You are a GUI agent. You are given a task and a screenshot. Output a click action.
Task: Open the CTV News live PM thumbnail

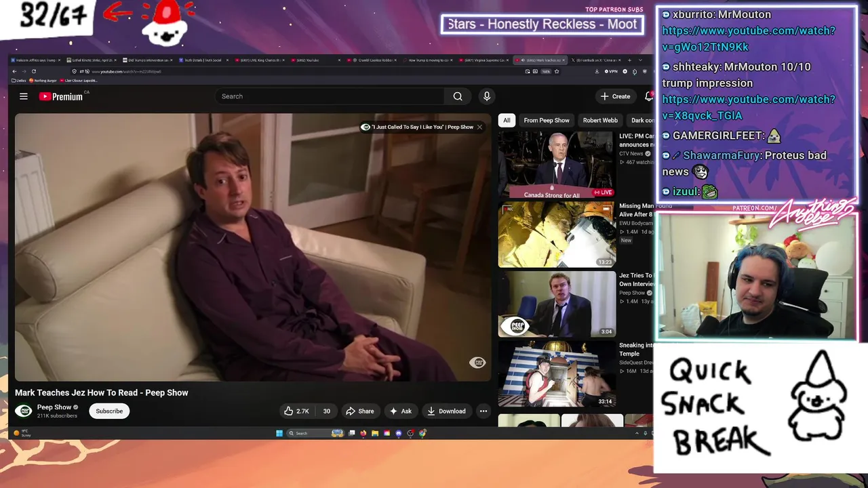click(557, 165)
